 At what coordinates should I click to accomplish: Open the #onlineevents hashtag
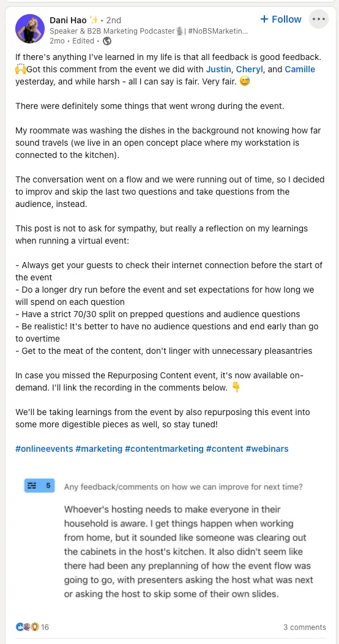(x=44, y=449)
